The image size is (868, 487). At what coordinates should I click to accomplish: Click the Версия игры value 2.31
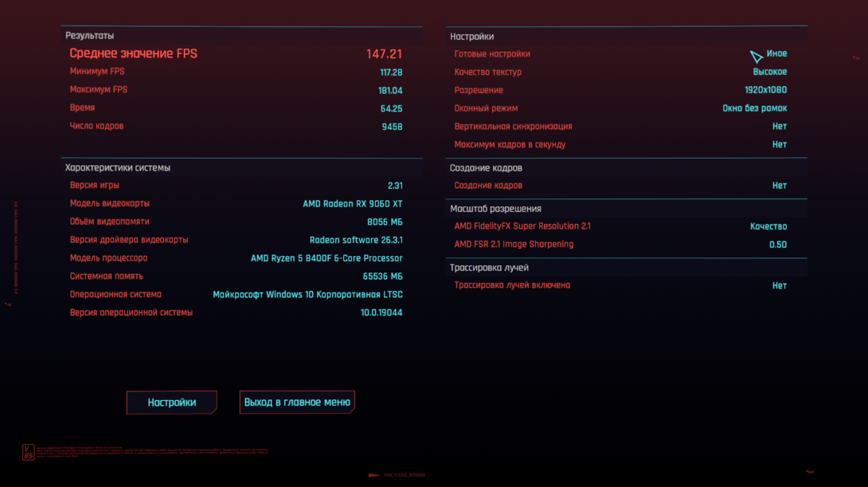coord(395,186)
